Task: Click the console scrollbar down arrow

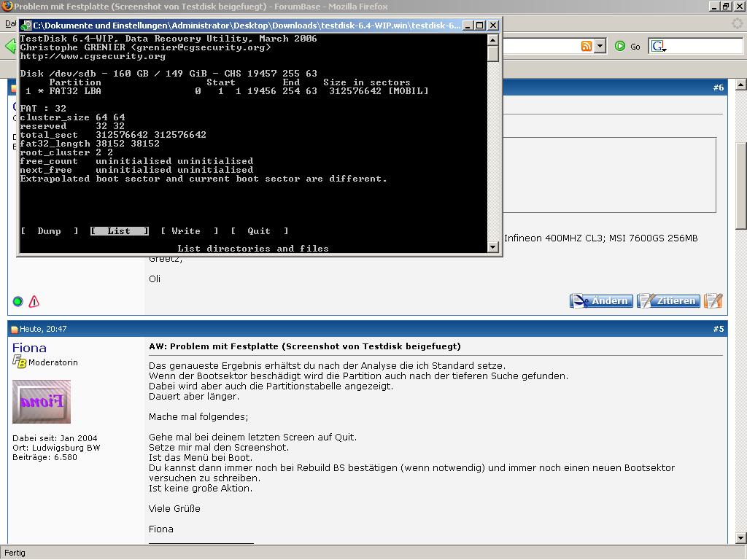Action: 493,246
